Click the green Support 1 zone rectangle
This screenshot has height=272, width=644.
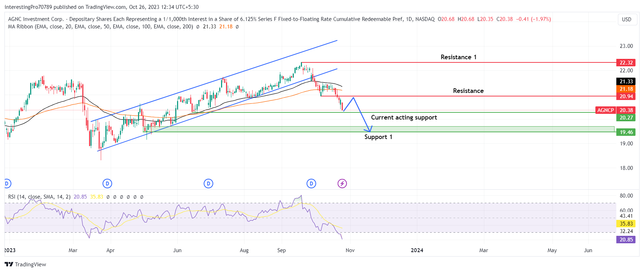tap(379, 129)
